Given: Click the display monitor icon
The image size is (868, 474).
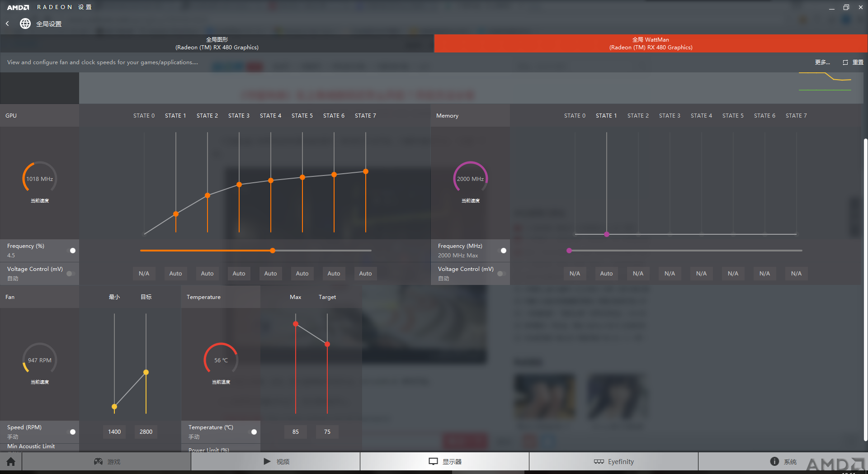Looking at the screenshot, I should [433, 461].
